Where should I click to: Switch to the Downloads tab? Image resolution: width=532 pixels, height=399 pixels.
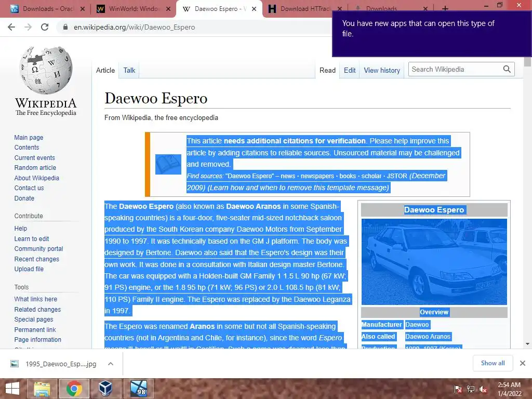tap(381, 9)
